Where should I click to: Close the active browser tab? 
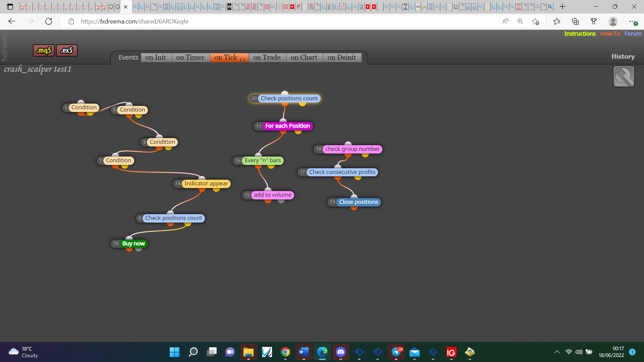[125, 7]
